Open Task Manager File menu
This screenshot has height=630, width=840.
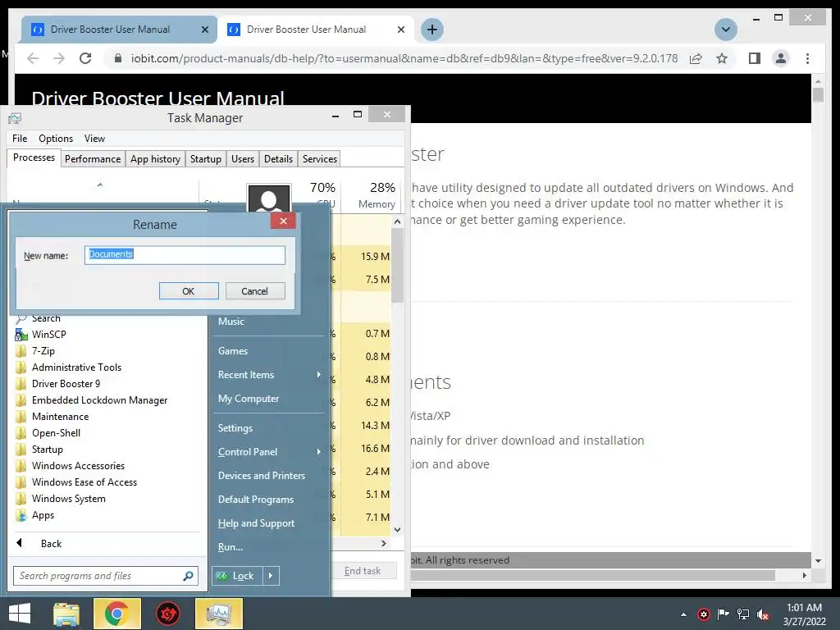(x=20, y=138)
